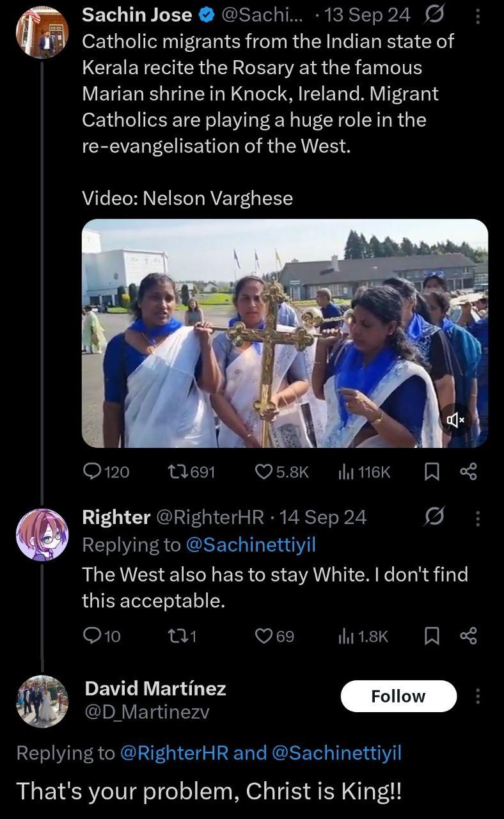Open more options on Righter's reply
Screen dimensions: 504x819
point(477,517)
